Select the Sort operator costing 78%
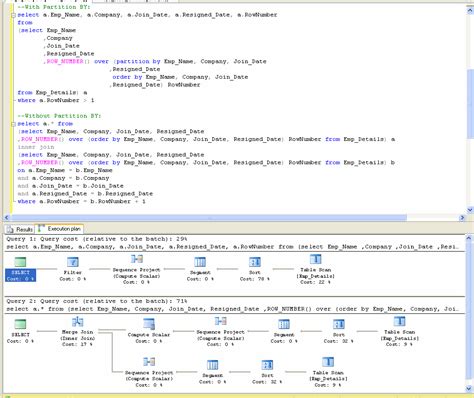This screenshot has width=474, height=398. click(255, 269)
